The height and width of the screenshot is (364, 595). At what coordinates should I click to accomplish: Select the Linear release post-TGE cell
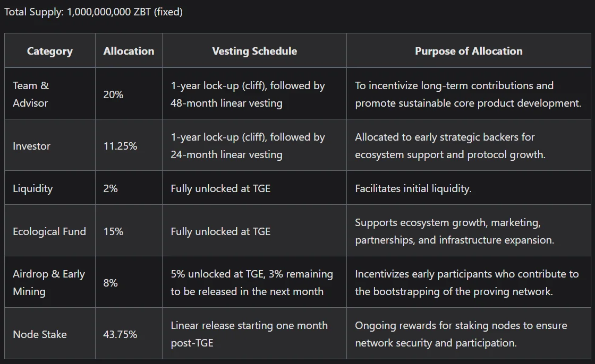[254, 334]
